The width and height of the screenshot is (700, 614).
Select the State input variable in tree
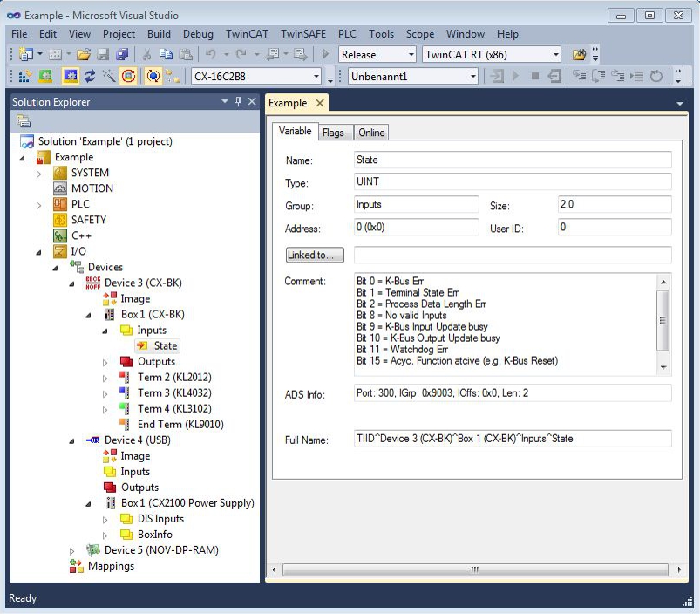pos(158,345)
